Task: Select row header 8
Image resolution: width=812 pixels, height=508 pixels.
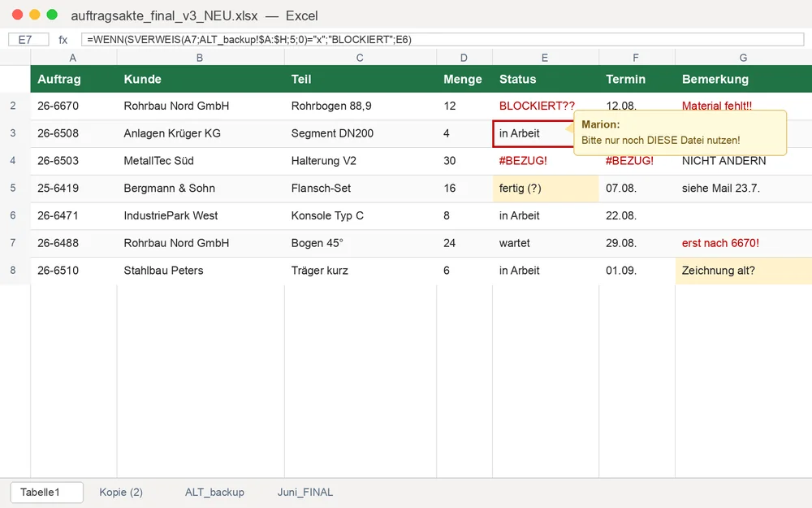Action: (15, 271)
